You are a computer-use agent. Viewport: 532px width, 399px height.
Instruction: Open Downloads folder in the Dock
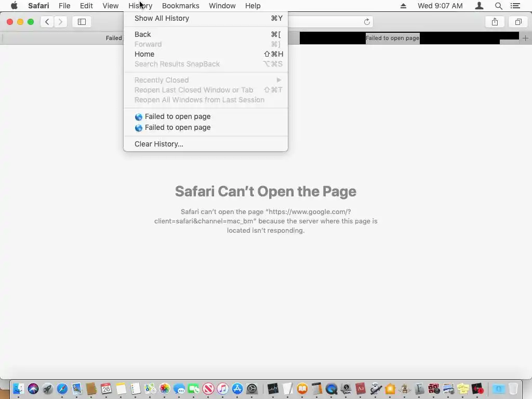pyautogui.click(x=498, y=389)
